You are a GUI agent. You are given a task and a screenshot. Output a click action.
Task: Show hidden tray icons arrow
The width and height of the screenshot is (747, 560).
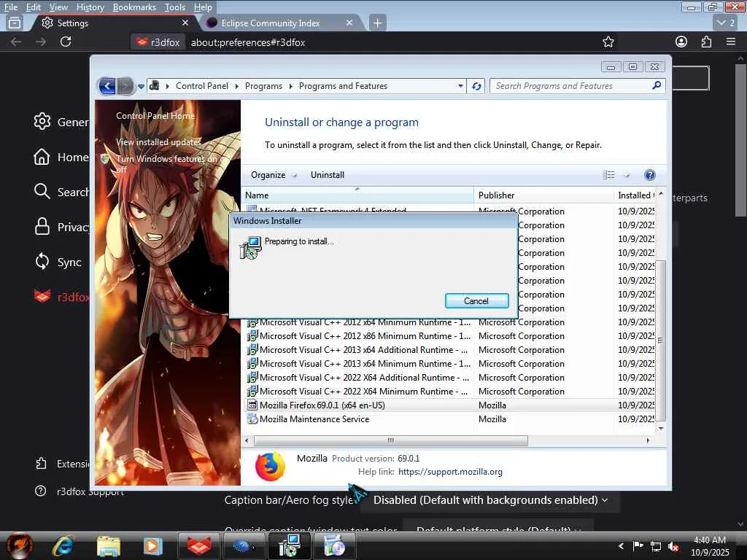point(621,545)
